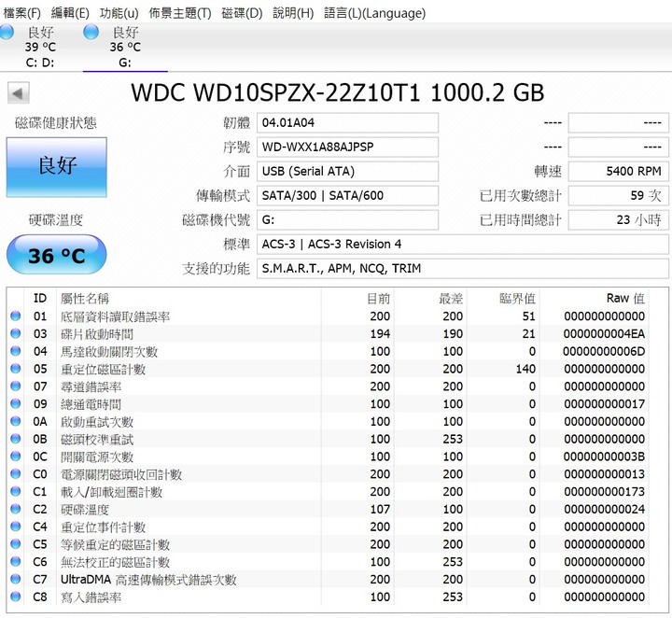672x618 pixels.
Task: Click the transfer mode field SATA/300 | SATA/600
Action: [x=347, y=196]
